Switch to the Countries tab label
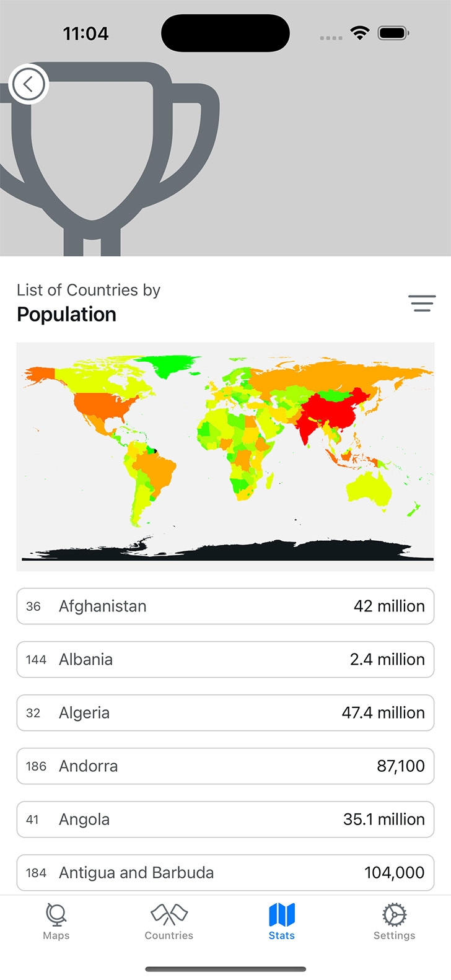The image size is (451, 980). click(169, 935)
